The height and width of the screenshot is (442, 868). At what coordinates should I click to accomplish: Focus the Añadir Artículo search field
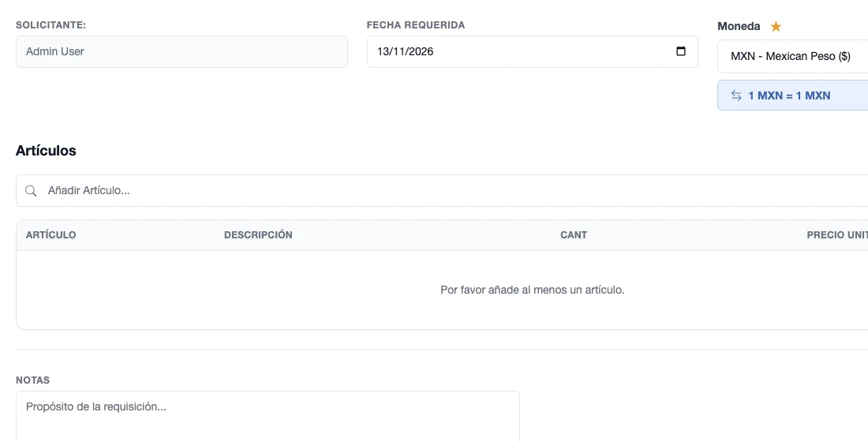(443, 190)
